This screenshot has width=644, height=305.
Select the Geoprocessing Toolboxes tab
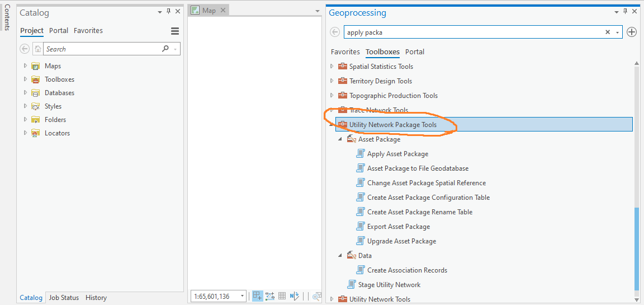pyautogui.click(x=383, y=52)
